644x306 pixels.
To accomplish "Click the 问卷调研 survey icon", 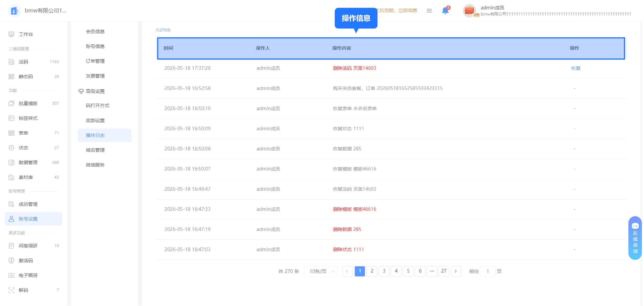I will [x=11, y=246].
